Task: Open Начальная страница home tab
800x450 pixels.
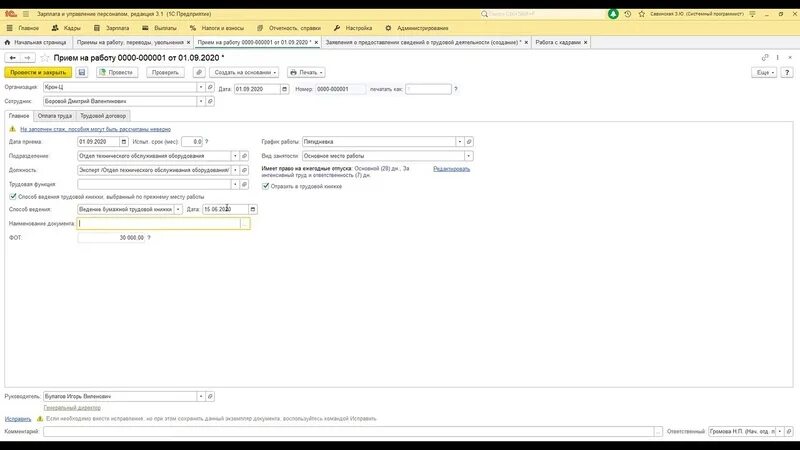Action: pos(36,42)
